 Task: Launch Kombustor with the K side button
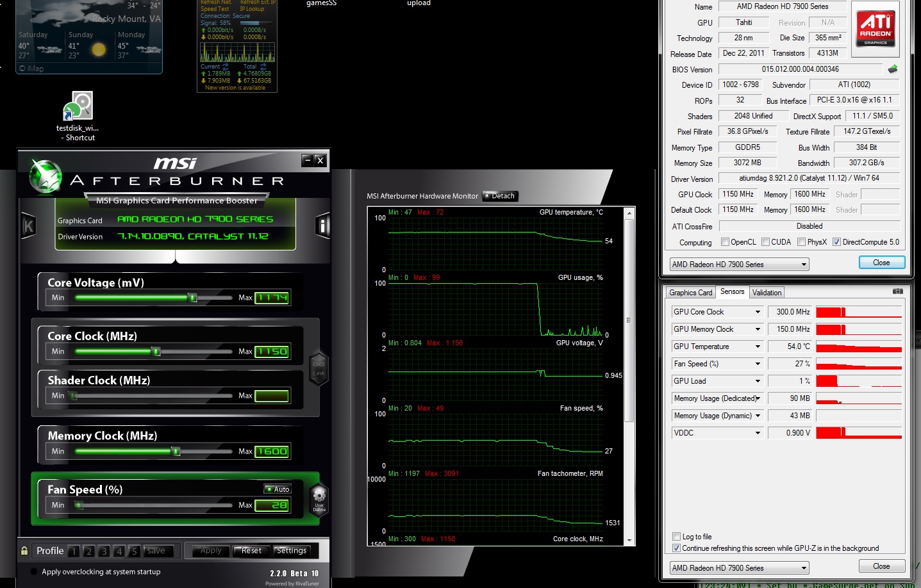point(28,225)
